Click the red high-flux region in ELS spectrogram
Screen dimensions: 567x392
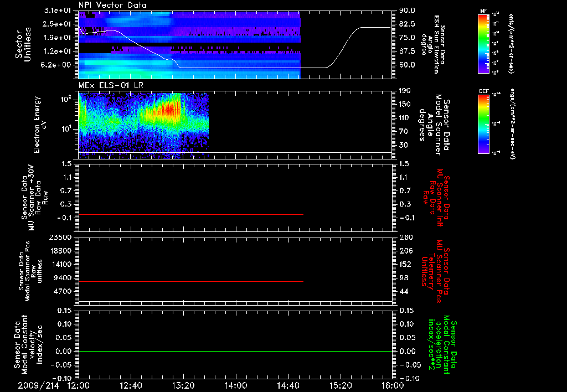coord(170,110)
